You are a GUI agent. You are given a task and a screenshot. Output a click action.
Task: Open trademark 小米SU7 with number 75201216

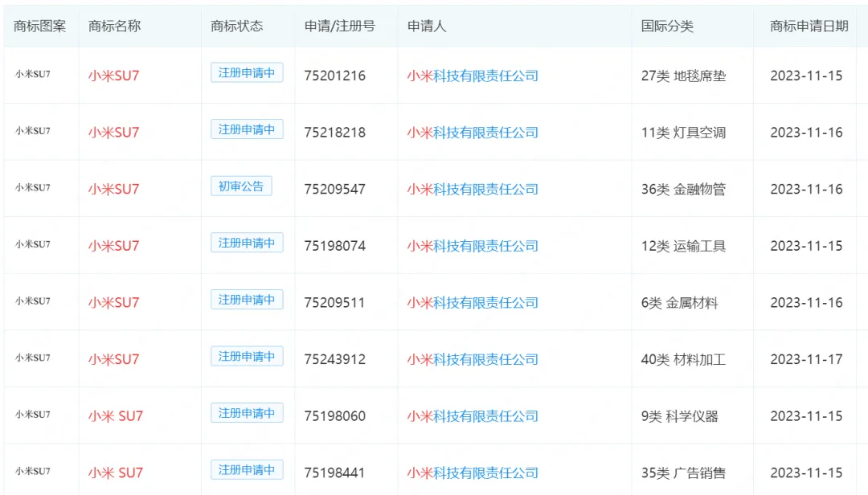pyautogui.click(x=113, y=76)
